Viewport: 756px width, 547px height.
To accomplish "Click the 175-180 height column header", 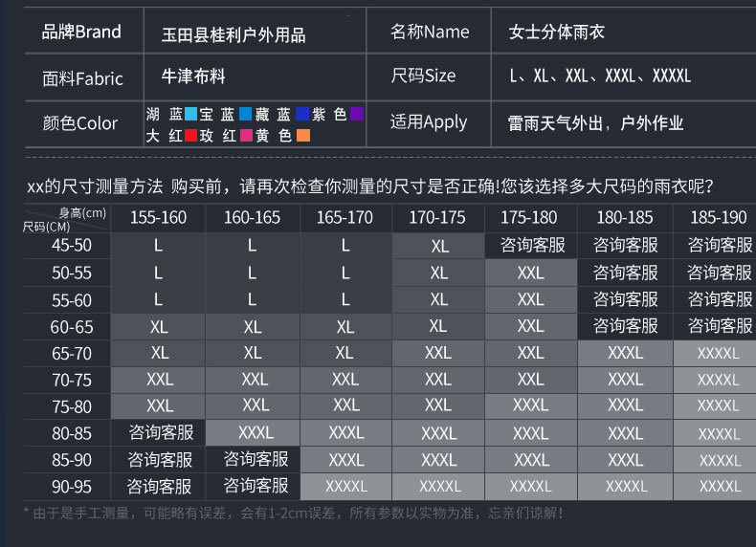I will pyautogui.click(x=529, y=217).
